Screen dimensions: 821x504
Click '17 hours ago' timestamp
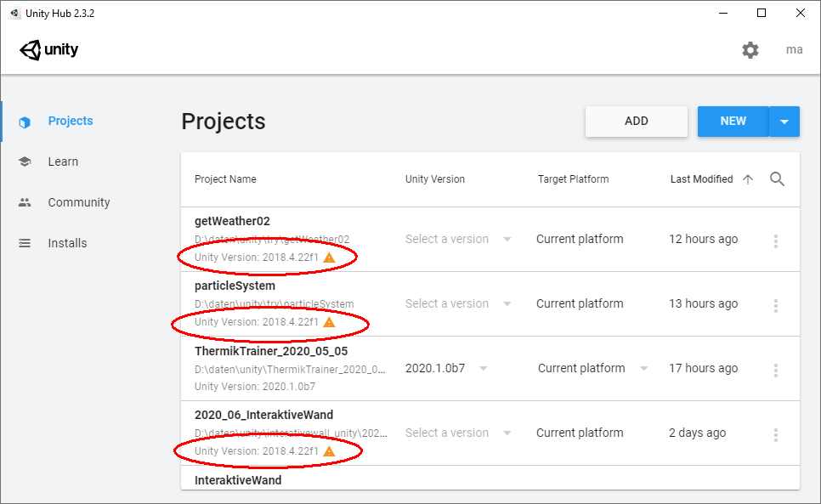pyautogui.click(x=703, y=369)
